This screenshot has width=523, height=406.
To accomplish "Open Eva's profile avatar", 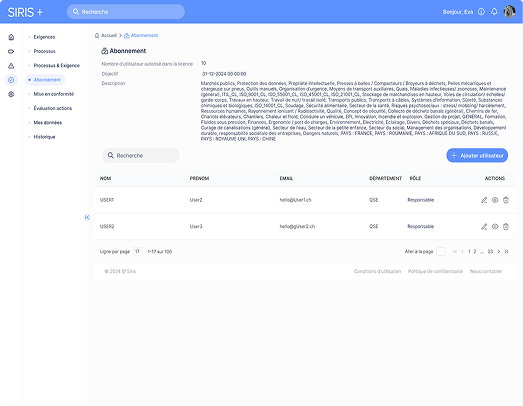I will [509, 11].
